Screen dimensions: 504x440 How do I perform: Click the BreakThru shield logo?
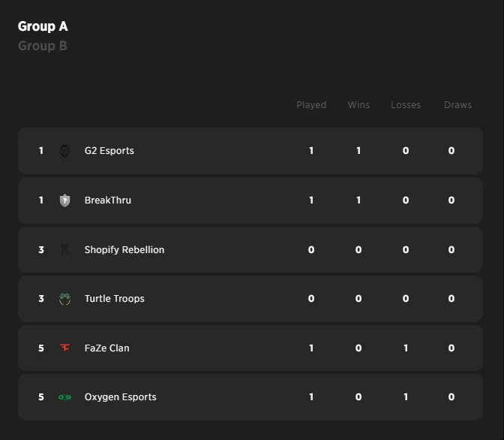point(64,200)
